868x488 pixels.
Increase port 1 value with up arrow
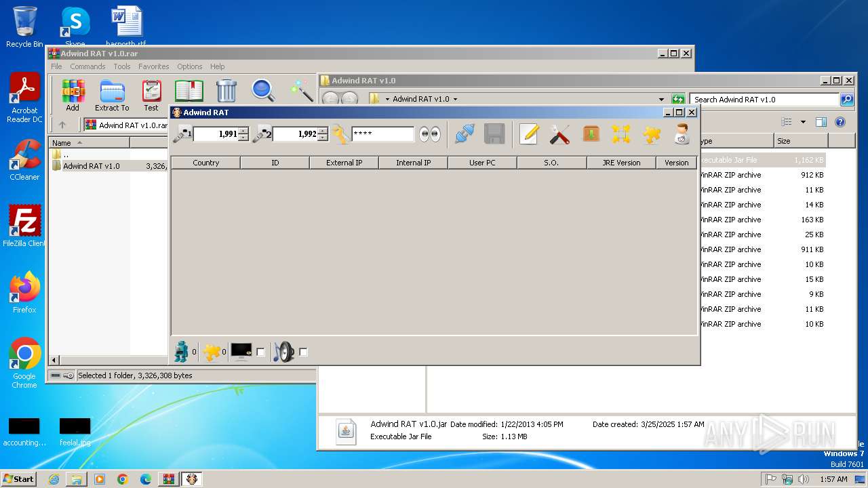[x=243, y=131]
